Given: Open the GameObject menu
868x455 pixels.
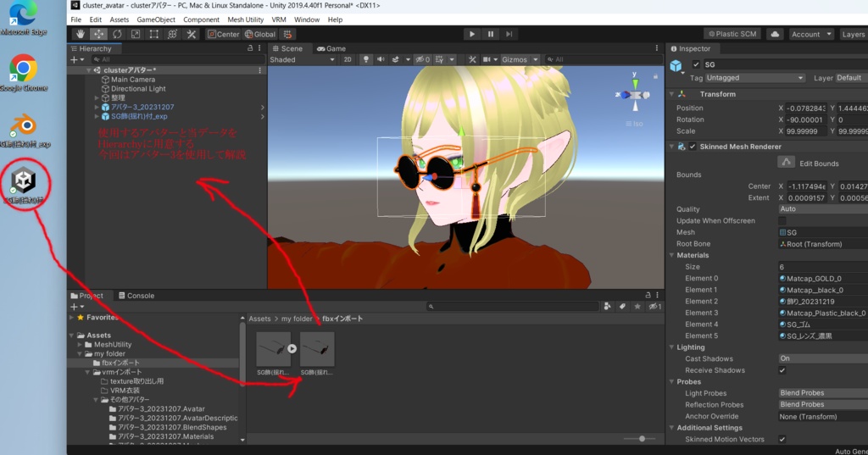Looking at the screenshot, I should point(156,19).
